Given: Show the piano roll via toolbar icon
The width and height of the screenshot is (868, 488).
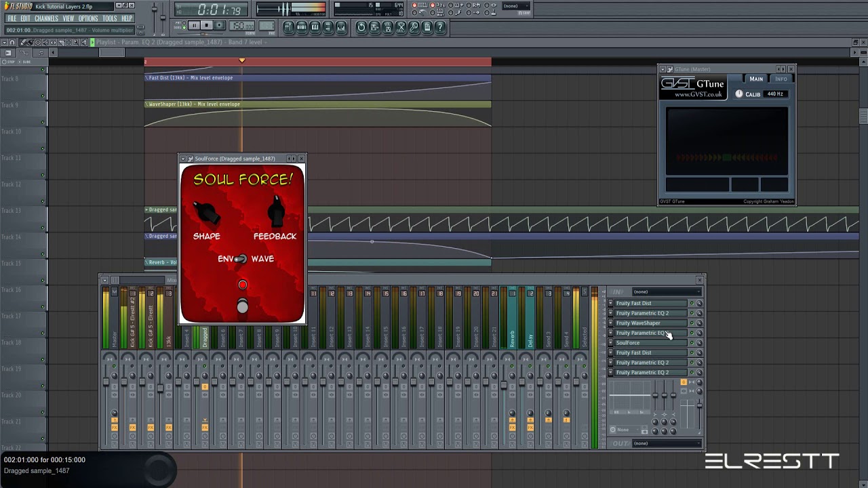Looking at the screenshot, I should click(315, 27).
